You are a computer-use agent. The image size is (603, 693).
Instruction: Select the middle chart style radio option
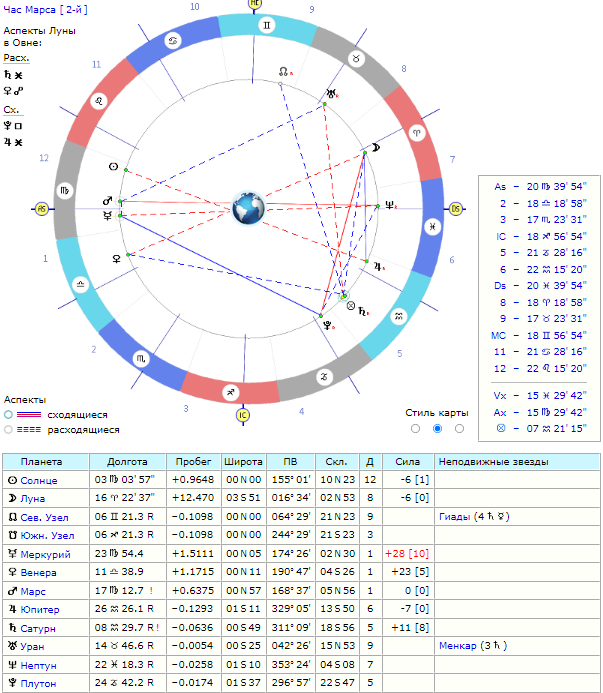437,429
